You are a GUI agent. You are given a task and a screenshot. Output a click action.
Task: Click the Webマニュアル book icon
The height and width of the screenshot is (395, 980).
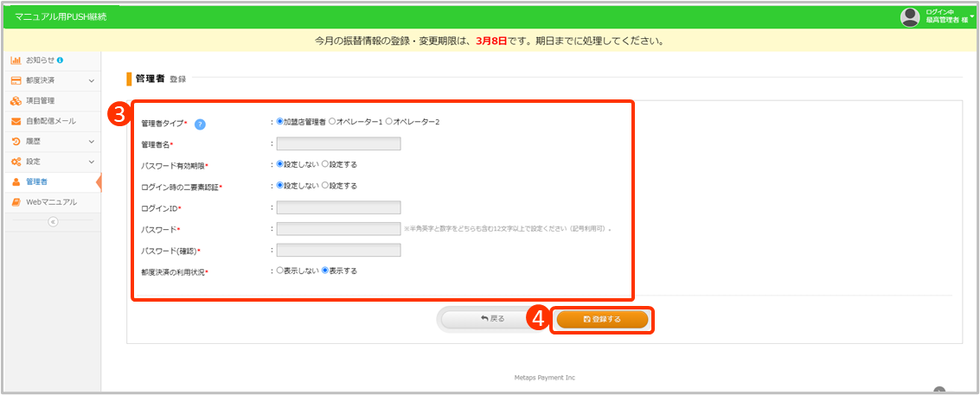pyautogui.click(x=16, y=202)
